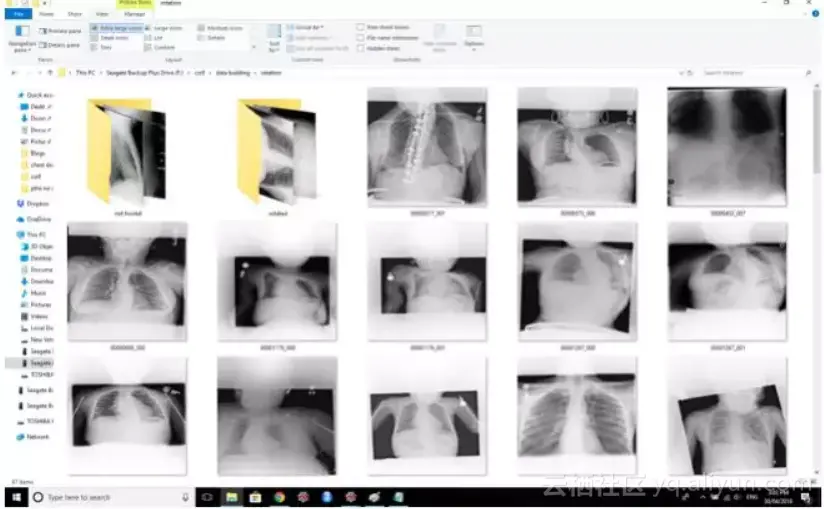Open Music in navigation pane

pyautogui.click(x=33, y=293)
